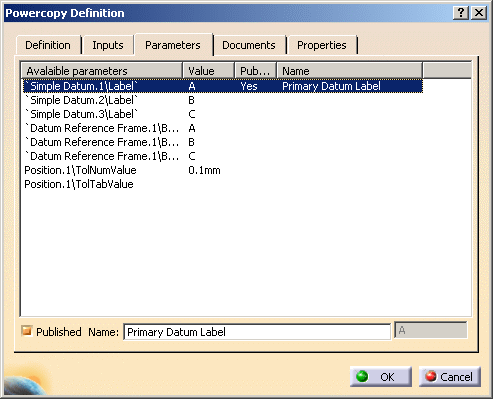The height and width of the screenshot is (399, 493).
Task: Click the green light icon on OK
Action: pyautogui.click(x=362, y=376)
